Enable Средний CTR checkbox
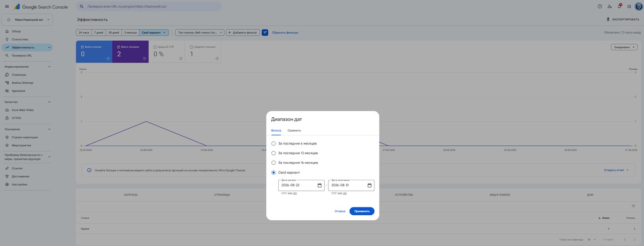Viewport: 644px width, 246px height. click(x=155, y=47)
